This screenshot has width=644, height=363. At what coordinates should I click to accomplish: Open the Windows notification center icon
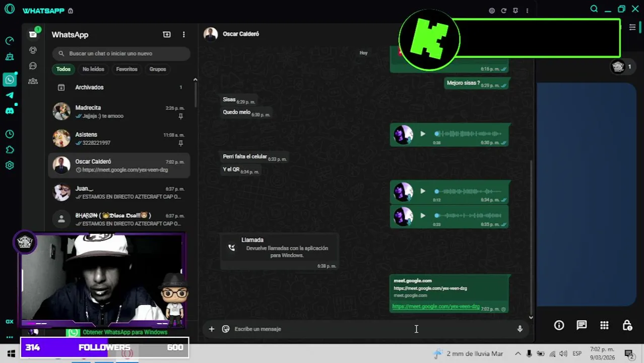click(629, 353)
